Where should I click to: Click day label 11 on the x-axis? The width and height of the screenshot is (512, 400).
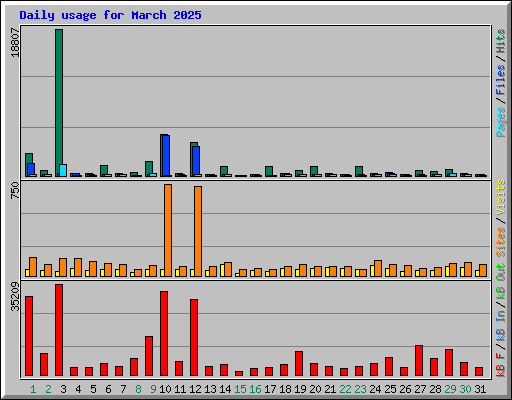(x=180, y=389)
